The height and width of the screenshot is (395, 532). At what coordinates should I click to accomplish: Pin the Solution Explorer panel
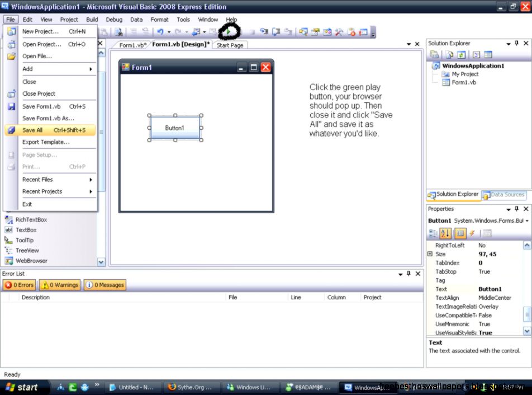(516, 43)
